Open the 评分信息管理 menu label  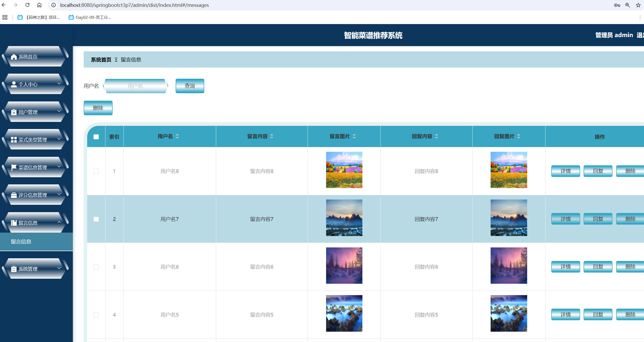pos(33,195)
